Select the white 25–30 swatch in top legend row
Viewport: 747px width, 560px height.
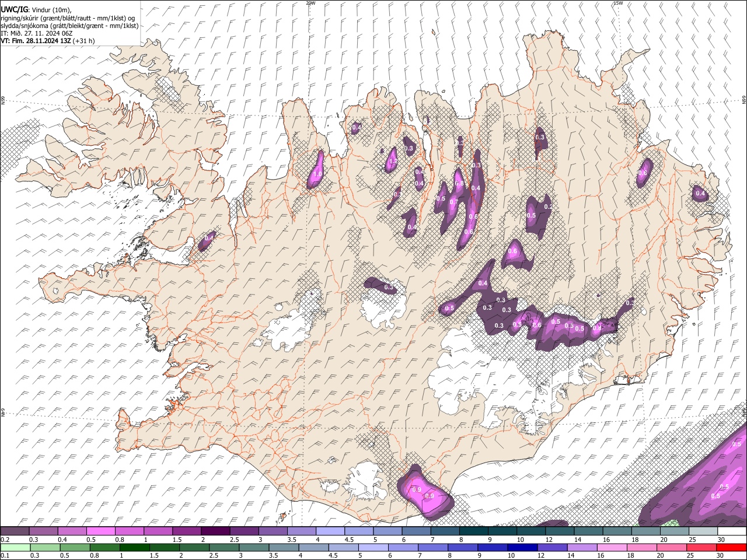pos(731,531)
